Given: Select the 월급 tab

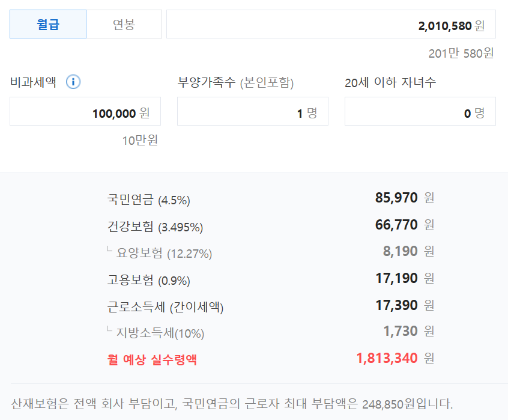Looking at the screenshot, I should pyautogui.click(x=47, y=24).
